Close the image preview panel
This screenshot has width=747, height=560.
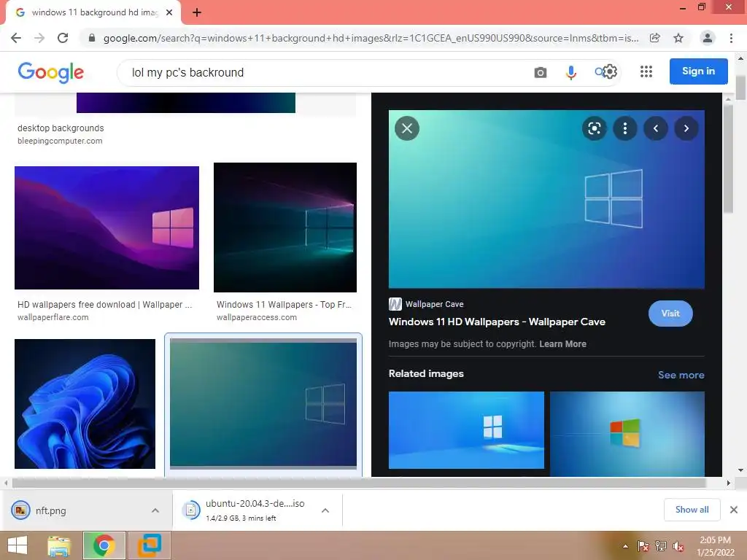(x=407, y=128)
